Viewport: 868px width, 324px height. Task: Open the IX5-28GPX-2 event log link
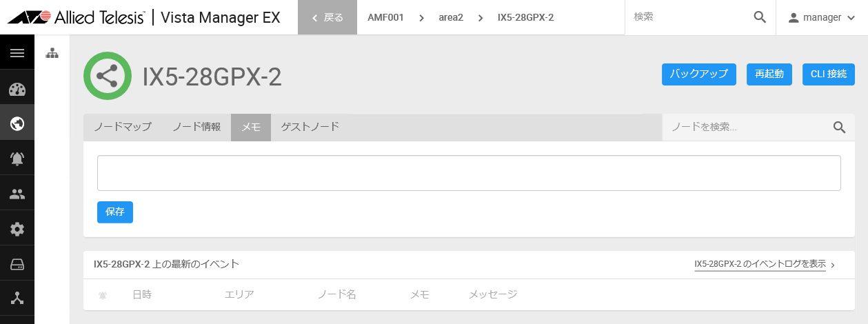[760, 264]
